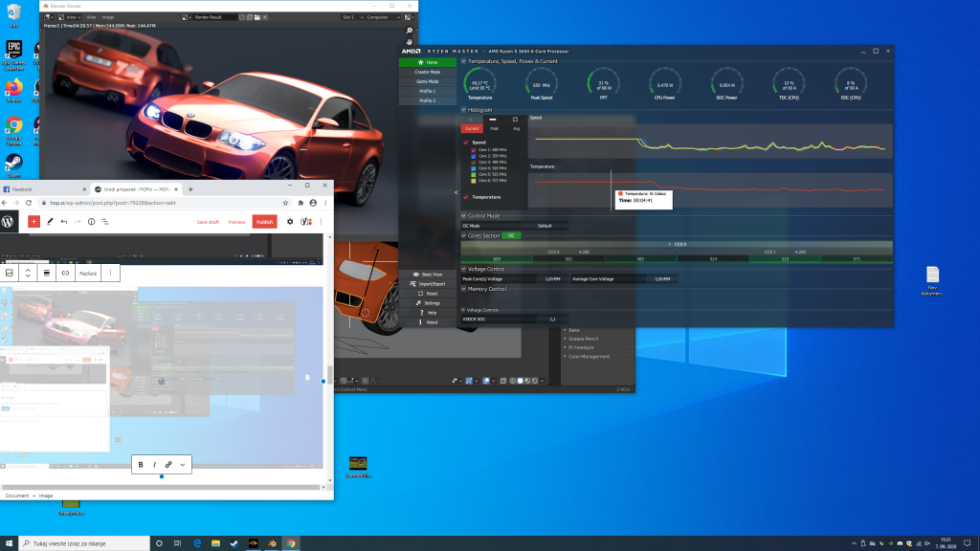Toggle the OC switch in Cores Section

(x=511, y=235)
